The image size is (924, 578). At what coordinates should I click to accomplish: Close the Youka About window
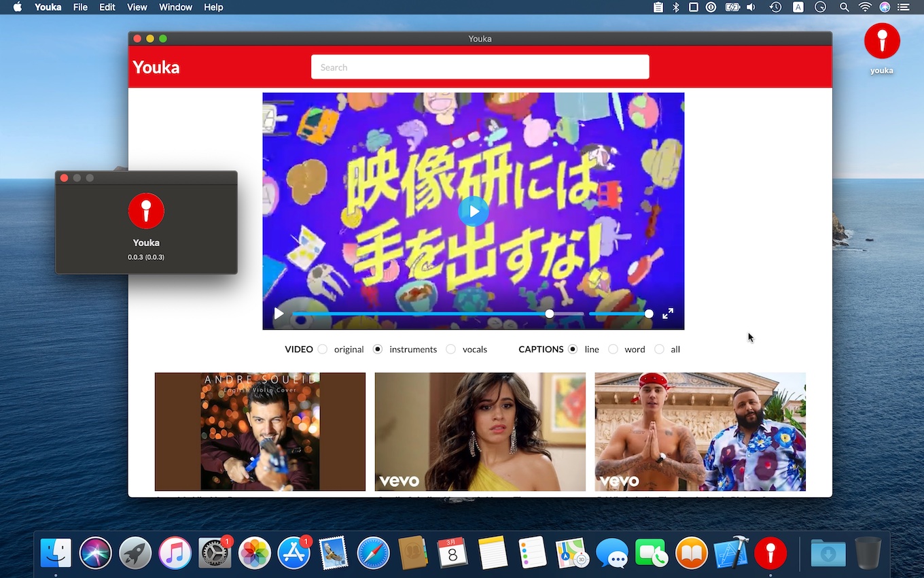coord(64,178)
